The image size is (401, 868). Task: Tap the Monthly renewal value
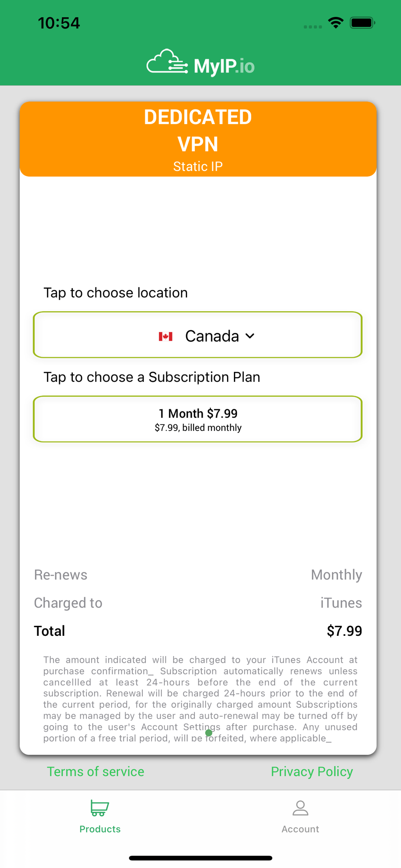(x=337, y=575)
